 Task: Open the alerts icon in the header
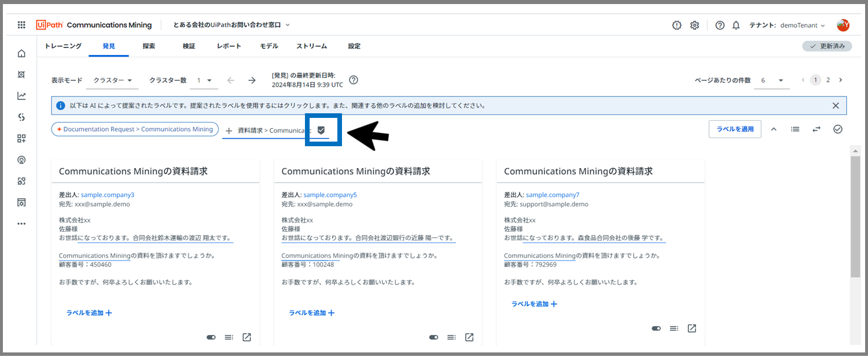click(677, 25)
